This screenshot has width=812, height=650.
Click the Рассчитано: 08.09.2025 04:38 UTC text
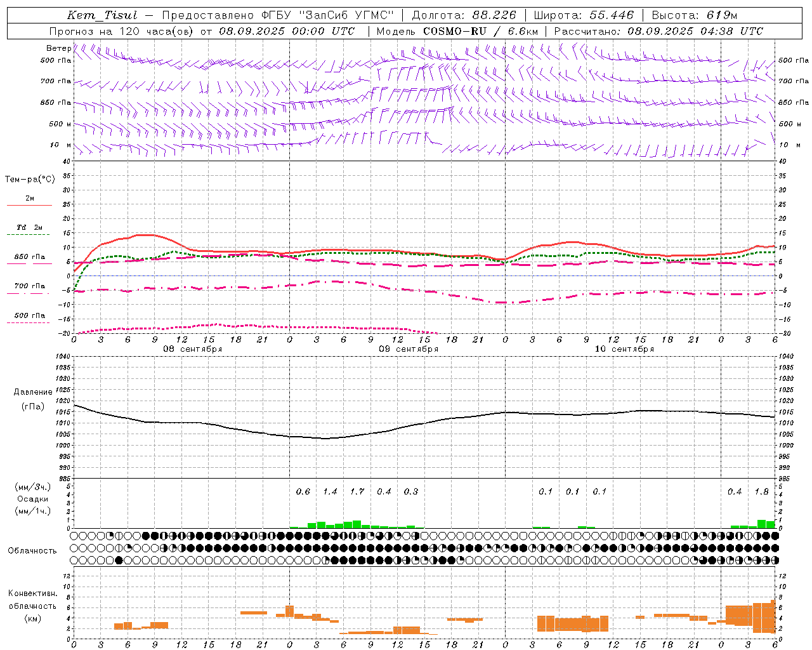[x=658, y=31]
